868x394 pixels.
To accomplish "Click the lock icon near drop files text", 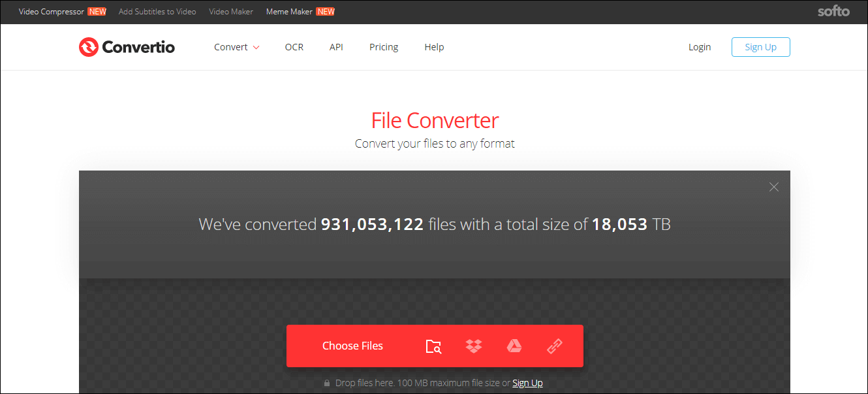I will (327, 383).
